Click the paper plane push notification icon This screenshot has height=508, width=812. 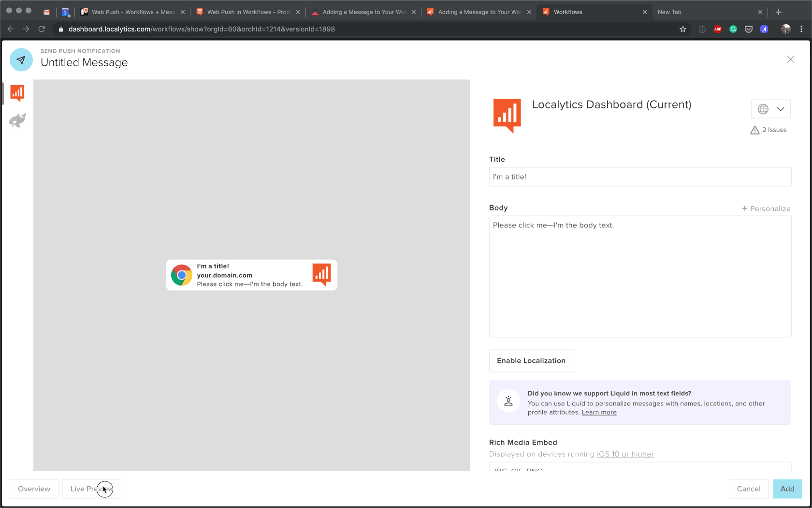pyautogui.click(x=21, y=60)
